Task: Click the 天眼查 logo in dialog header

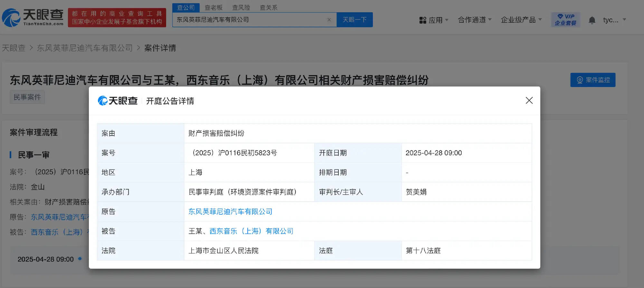Action: [118, 101]
